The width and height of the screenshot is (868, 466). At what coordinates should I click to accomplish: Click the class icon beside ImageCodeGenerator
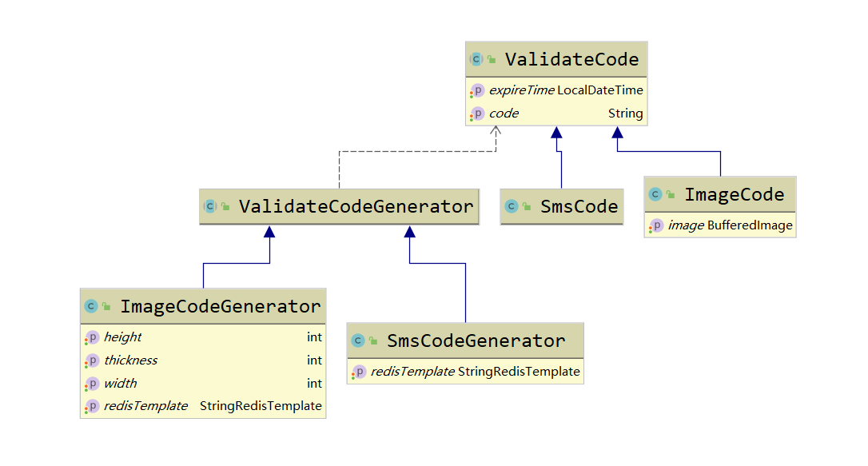coord(91,306)
